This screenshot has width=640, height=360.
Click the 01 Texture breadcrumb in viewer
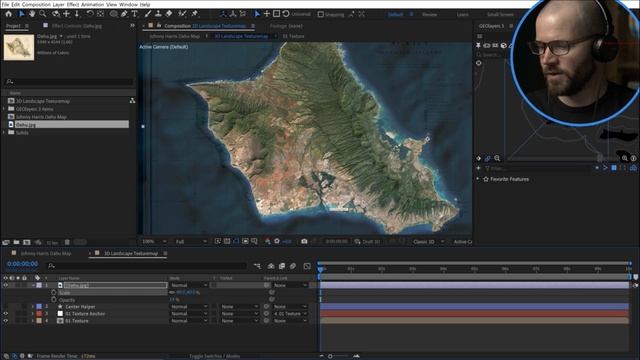[293, 36]
